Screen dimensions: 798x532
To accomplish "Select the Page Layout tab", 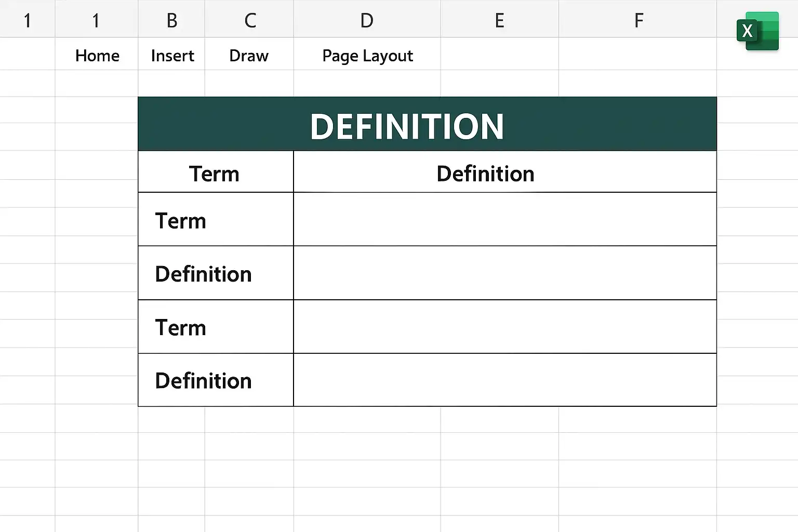I will point(367,56).
